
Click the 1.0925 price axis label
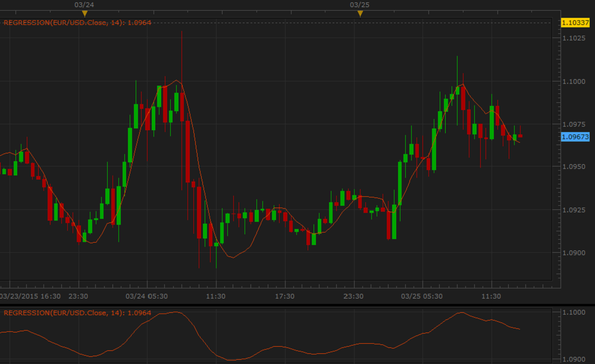click(574, 210)
